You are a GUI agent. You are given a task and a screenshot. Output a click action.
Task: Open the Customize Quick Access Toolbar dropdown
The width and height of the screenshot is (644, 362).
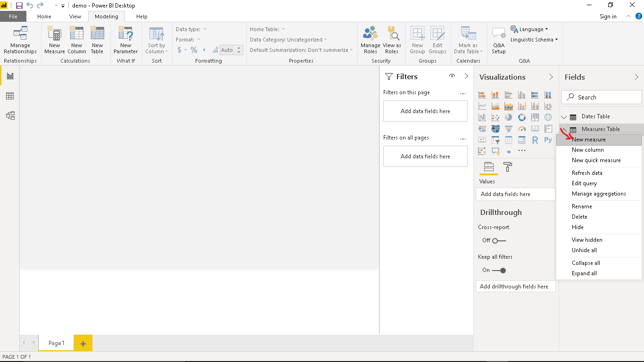63,6
